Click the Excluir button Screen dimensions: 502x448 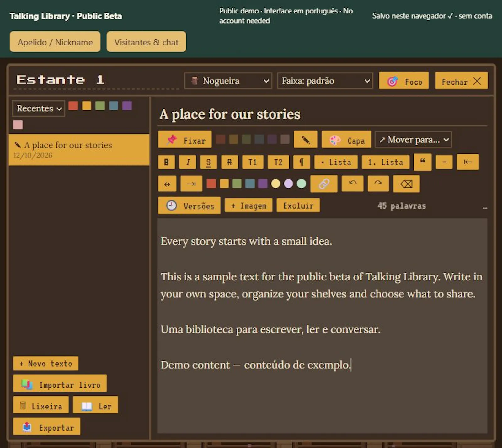[x=298, y=205]
